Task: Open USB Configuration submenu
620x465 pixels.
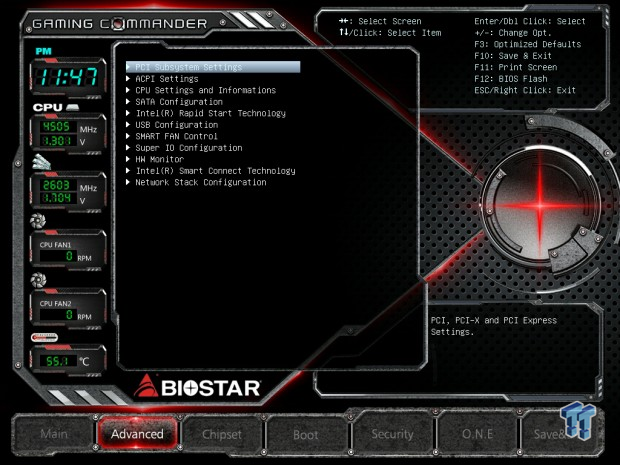Action: click(x=176, y=125)
